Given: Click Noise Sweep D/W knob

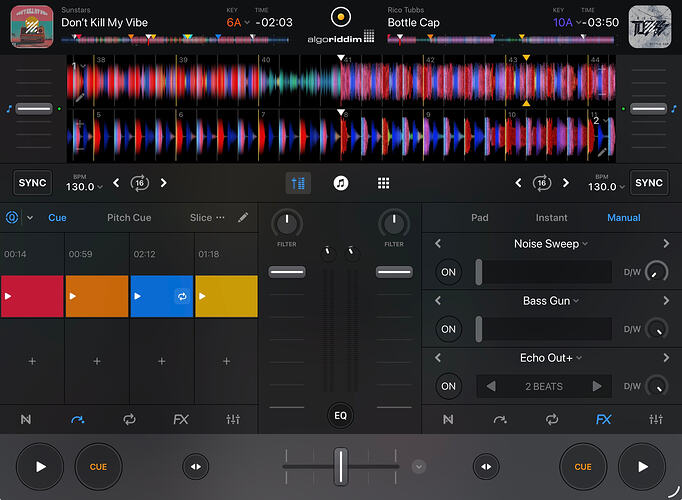Looking at the screenshot, I should 656,272.
